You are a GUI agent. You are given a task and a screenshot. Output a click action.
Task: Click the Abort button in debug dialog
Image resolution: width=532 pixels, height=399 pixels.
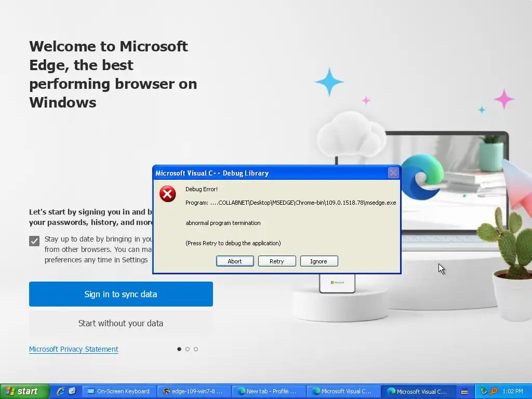pyautogui.click(x=235, y=261)
